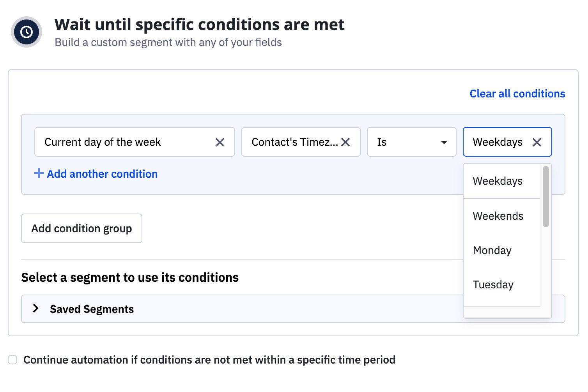Clear the selected Weekdays value

537,142
